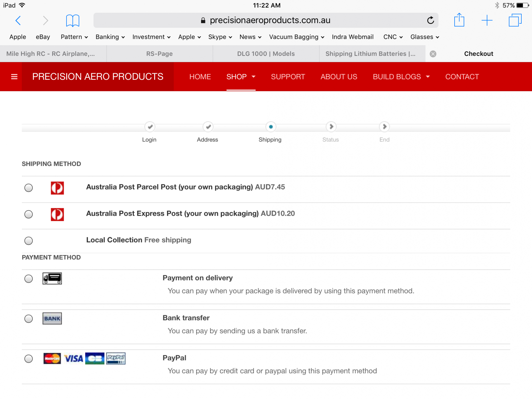Screen dimensions: 532x399
Task: Reload the page with refresh icon
Action: pos(430,20)
